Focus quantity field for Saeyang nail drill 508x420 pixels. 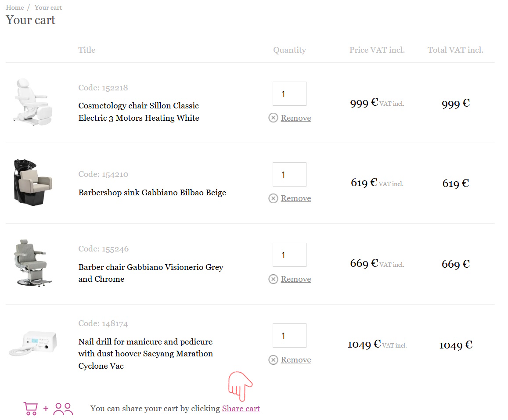tap(289, 336)
